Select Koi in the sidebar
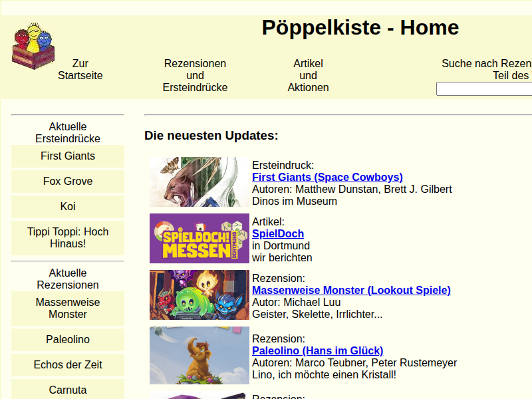 pos(68,207)
